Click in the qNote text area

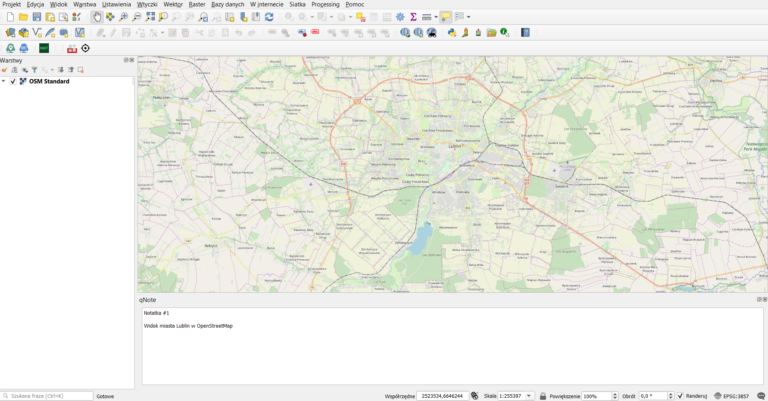452,346
